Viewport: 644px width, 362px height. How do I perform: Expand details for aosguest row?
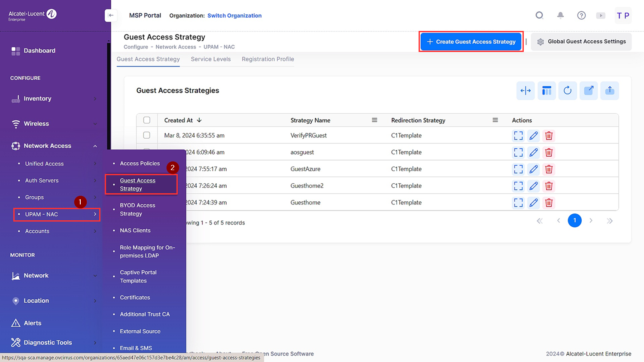(x=519, y=152)
